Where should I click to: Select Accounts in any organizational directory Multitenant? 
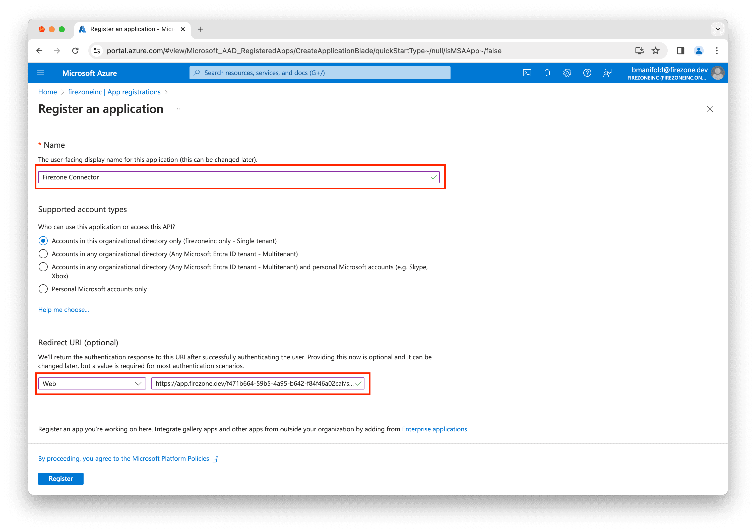tap(43, 253)
